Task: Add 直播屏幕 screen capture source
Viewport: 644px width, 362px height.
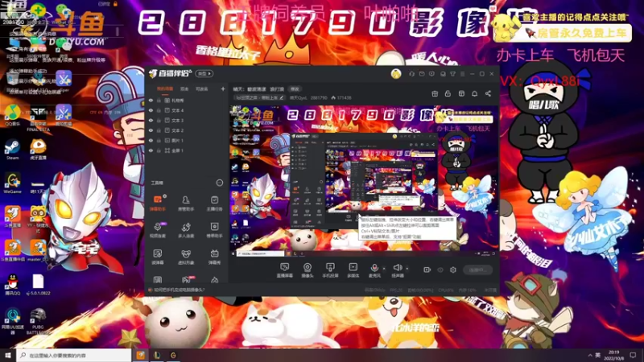Action: pos(284,270)
